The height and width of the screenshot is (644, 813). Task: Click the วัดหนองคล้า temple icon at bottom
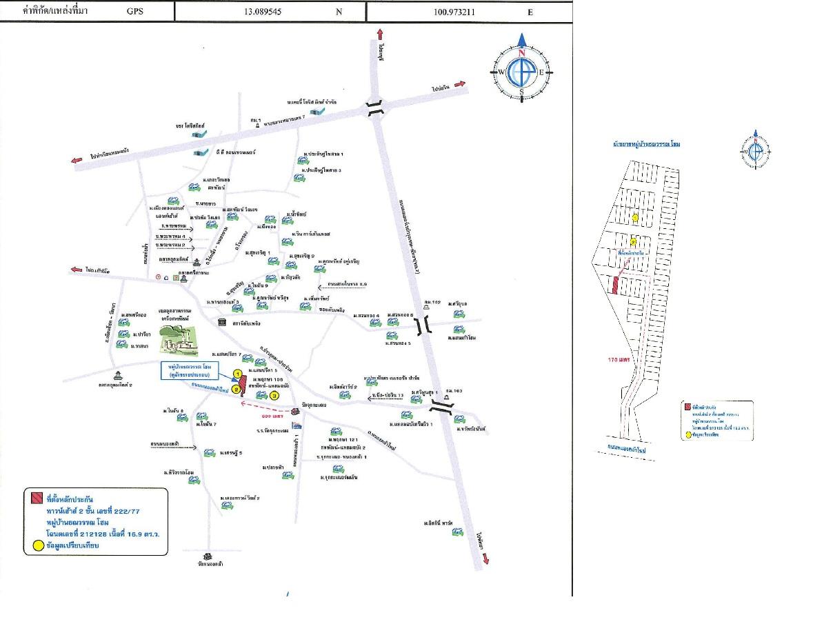(206, 556)
